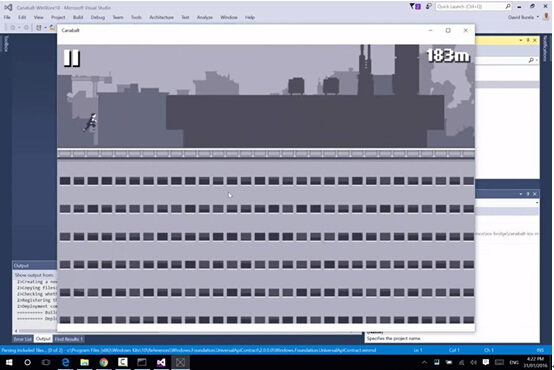
Task: Click the 183m distance counter
Action: point(448,55)
